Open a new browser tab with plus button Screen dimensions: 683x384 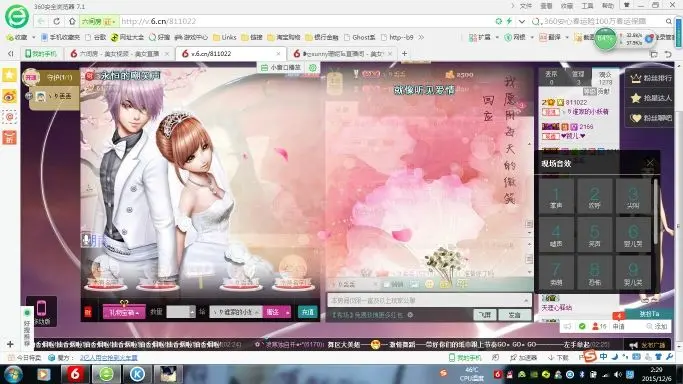404,54
